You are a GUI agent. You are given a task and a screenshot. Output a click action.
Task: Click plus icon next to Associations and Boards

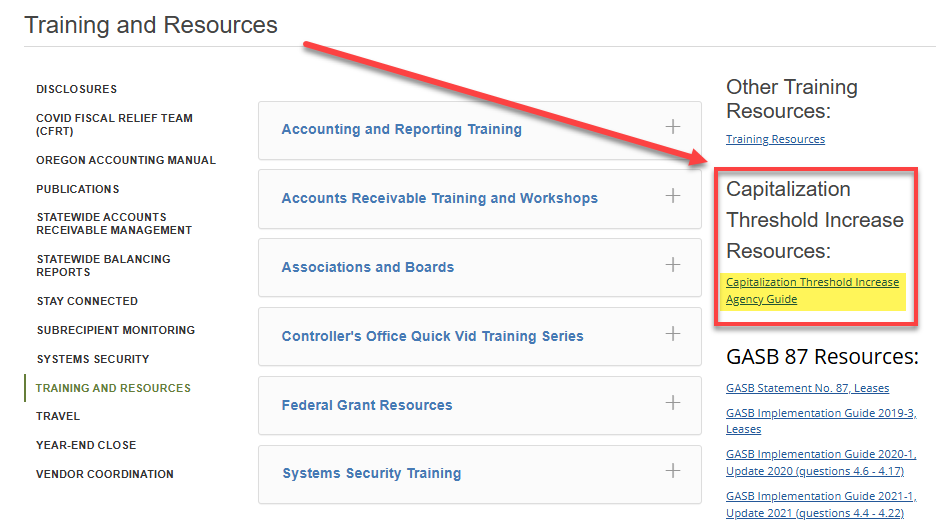click(673, 265)
